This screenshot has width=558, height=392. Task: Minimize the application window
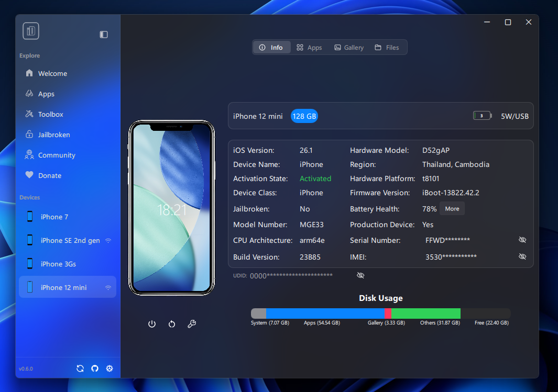(487, 23)
